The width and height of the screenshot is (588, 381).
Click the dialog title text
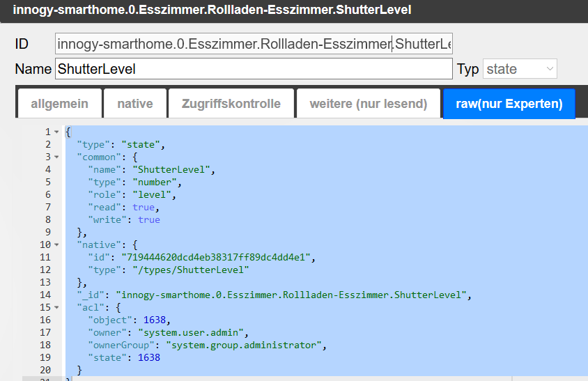[x=212, y=9]
